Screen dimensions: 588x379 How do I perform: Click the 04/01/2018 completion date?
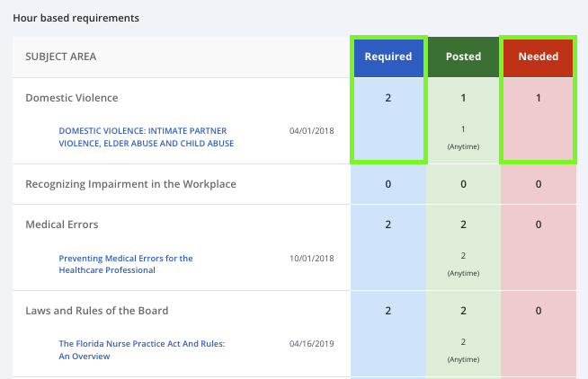click(x=311, y=131)
